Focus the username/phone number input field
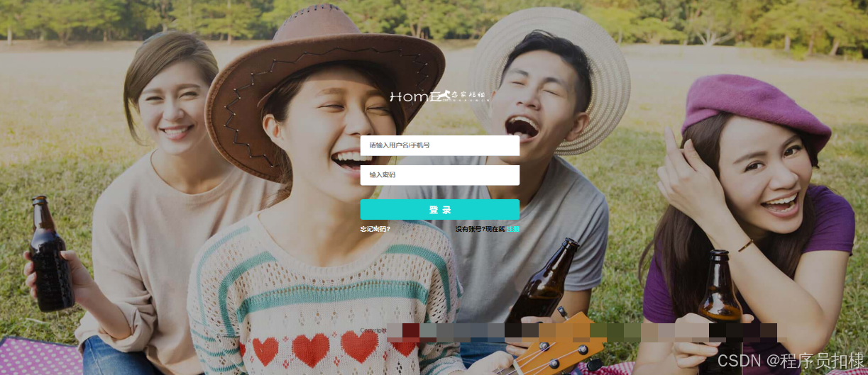 (x=440, y=145)
